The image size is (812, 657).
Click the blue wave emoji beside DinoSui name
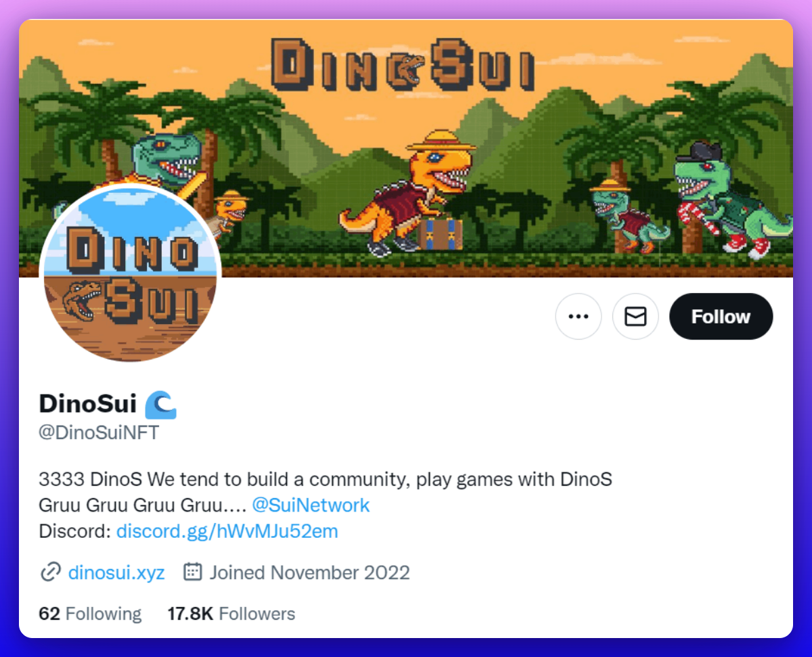[160, 404]
